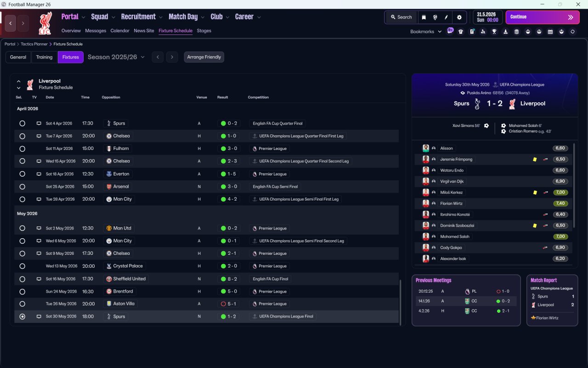Open the Season 2025/26 dropdown
The image size is (588, 368).
pos(116,57)
